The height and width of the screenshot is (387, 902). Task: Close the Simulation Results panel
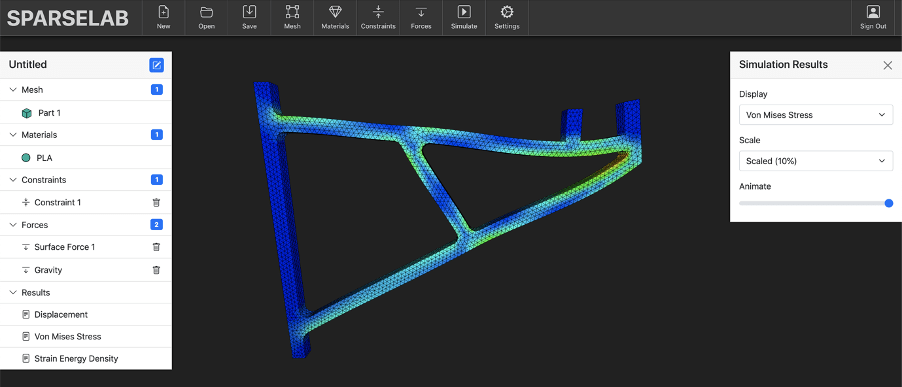[888, 65]
